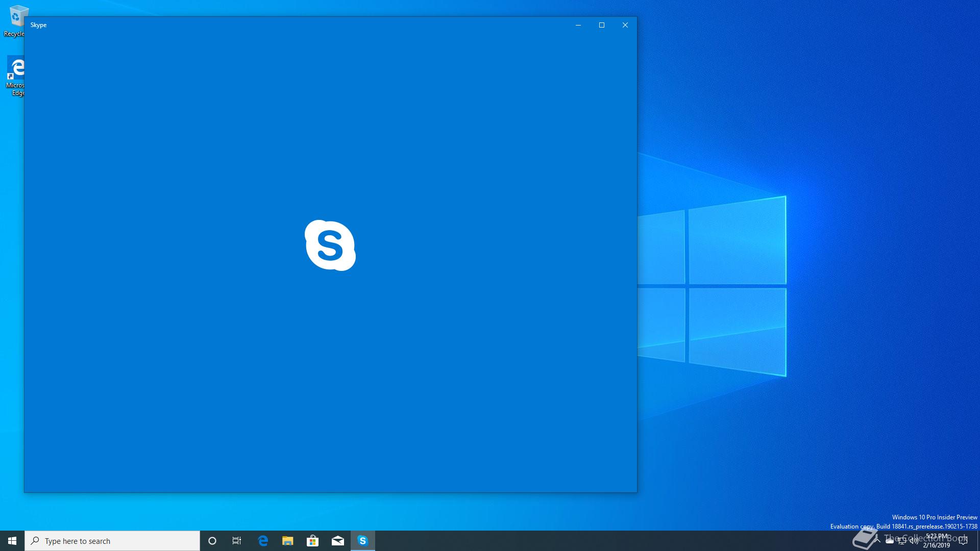Launch Microsoft Edge from the taskbar

click(x=263, y=541)
